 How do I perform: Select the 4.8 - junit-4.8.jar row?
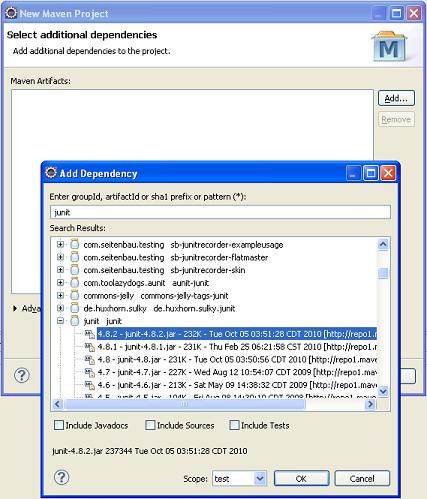[237, 359]
